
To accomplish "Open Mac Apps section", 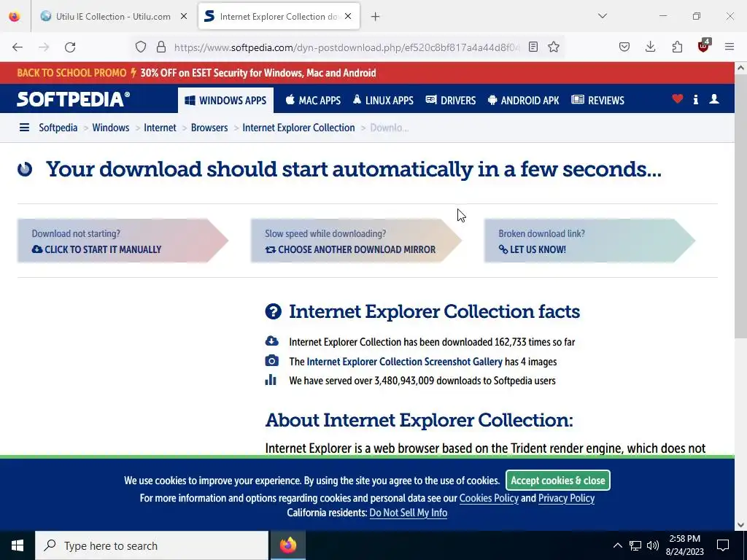I will tap(313, 100).
